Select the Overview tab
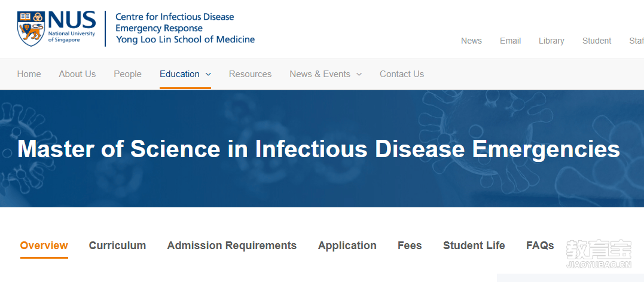This screenshot has width=644, height=282. coord(44,246)
